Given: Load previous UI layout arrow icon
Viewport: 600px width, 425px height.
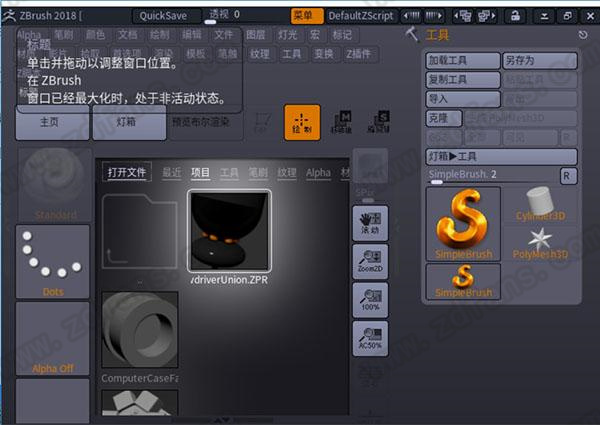Looking at the screenshot, I should tap(412, 16).
